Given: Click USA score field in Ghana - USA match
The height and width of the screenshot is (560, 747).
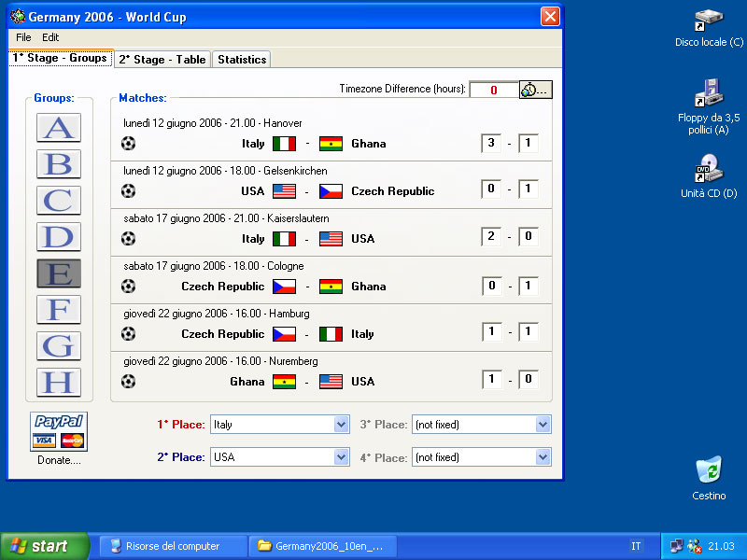Looking at the screenshot, I should [529, 380].
